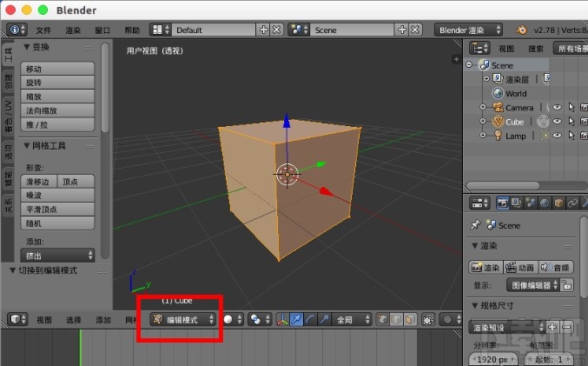Open the 3D view 视图 menu
The height and width of the screenshot is (366, 588).
click(x=44, y=320)
